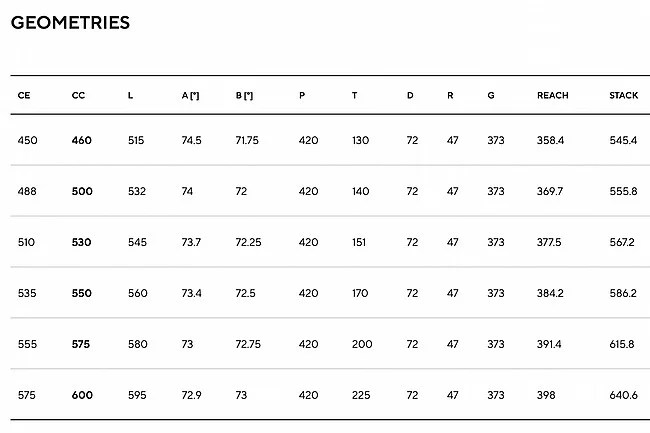Image resolution: width=650 pixels, height=433 pixels.
Task: Select the 567.2 stack value
Action: tap(622, 242)
